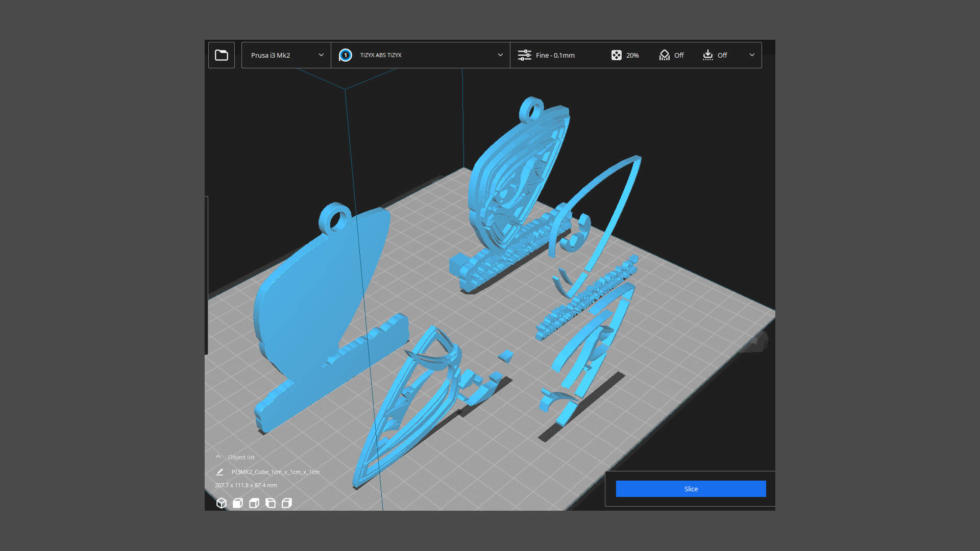
Task: Open file using the folder icon
Action: pos(222,55)
